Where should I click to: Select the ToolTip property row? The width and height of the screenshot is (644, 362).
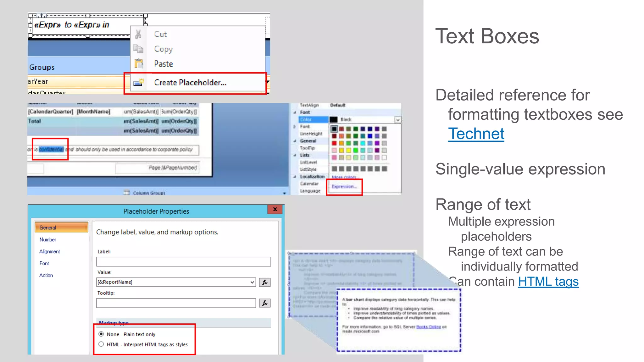313,148
